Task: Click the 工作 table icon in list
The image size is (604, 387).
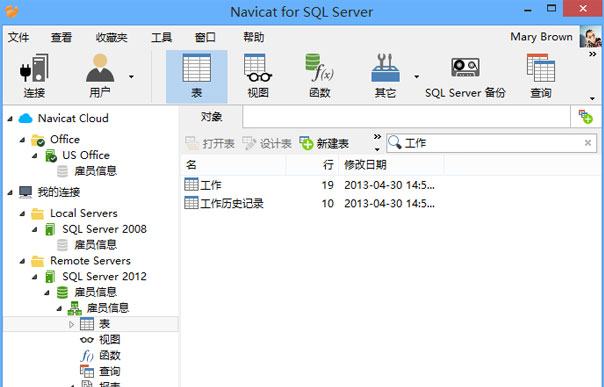Action: (191, 184)
